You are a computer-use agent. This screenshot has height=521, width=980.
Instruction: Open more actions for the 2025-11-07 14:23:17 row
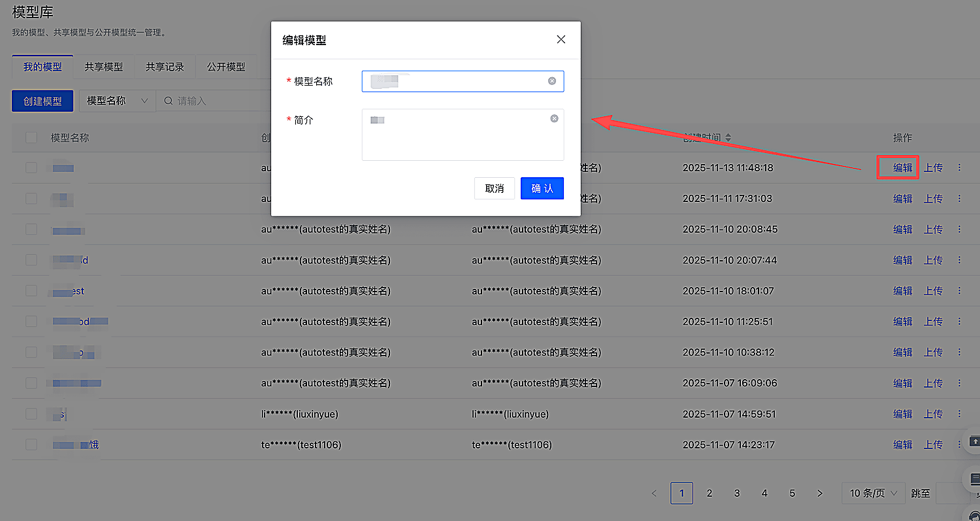[959, 445]
